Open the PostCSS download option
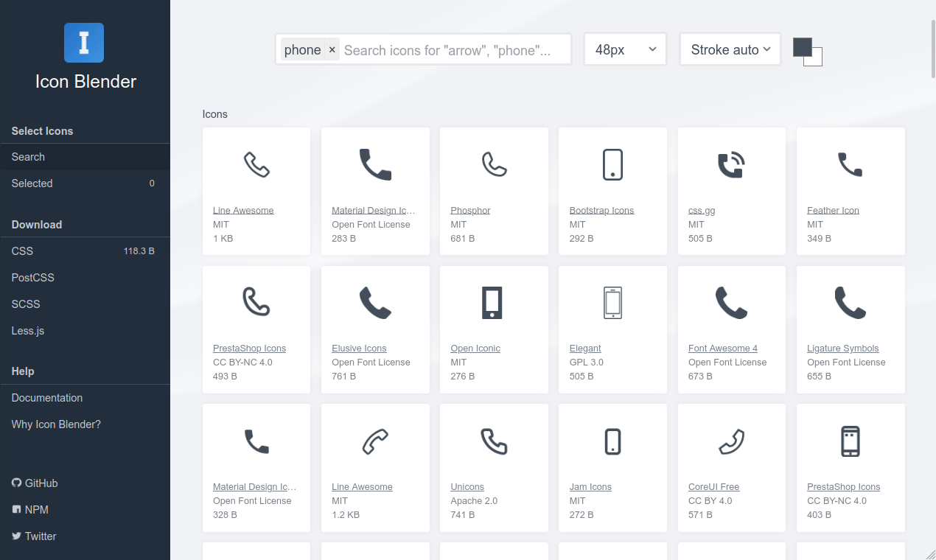Viewport: 936px width, 560px height. 85,278
